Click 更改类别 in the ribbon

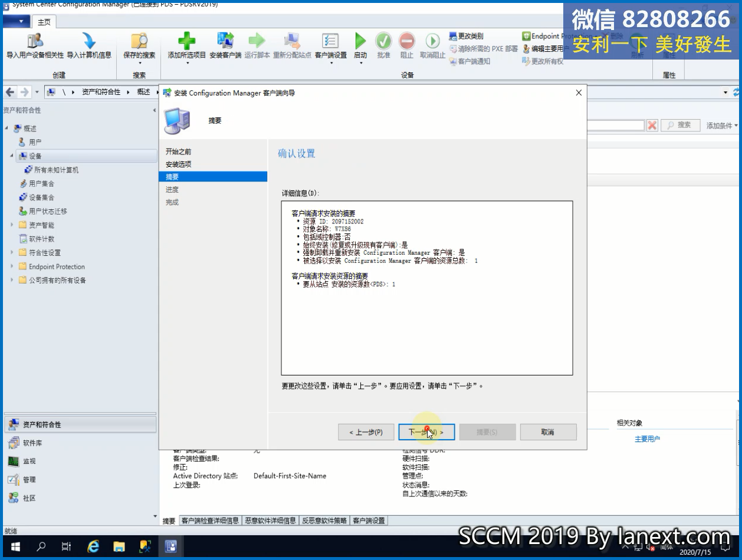(466, 36)
